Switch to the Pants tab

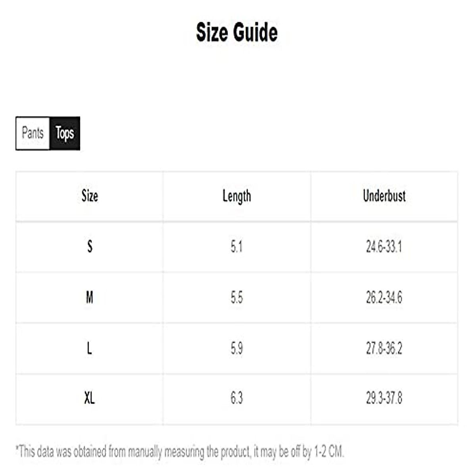pyautogui.click(x=33, y=133)
